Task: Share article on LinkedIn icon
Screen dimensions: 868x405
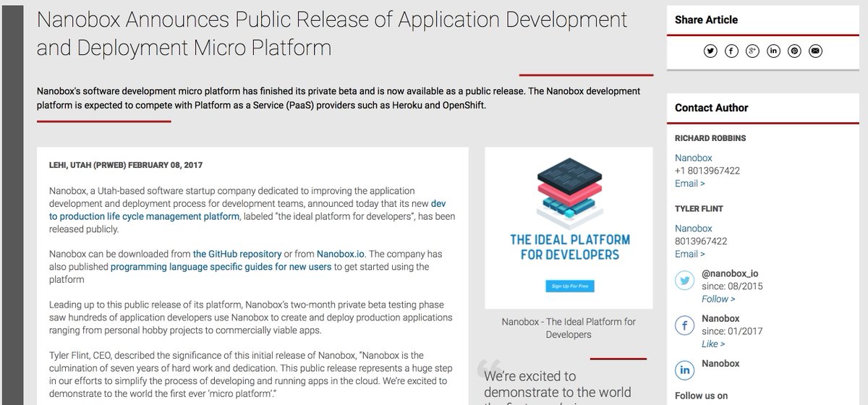Action: pyautogui.click(x=774, y=51)
